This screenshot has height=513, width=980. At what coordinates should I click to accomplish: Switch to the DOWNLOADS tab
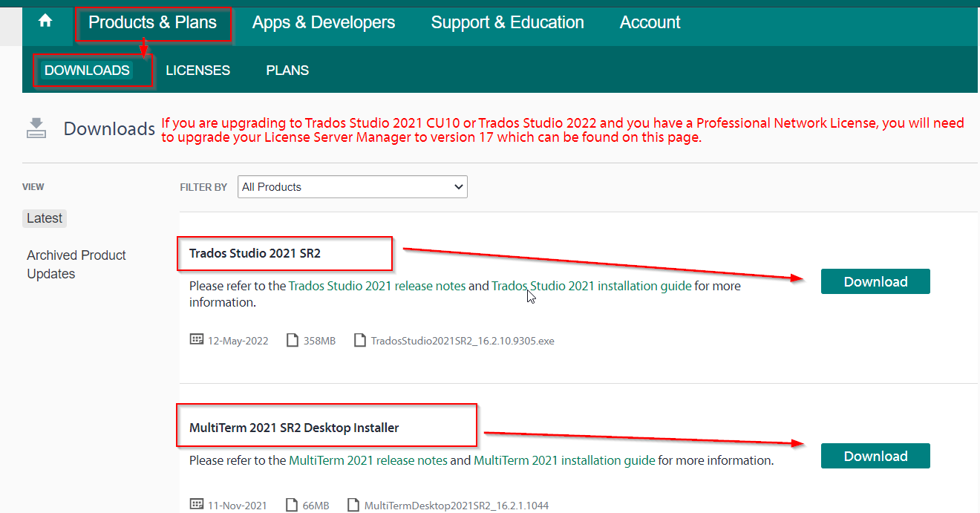click(87, 71)
